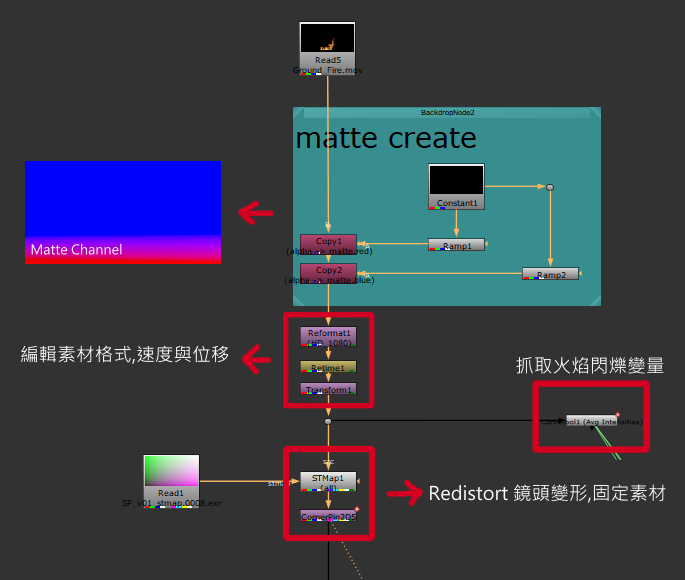The width and height of the screenshot is (685, 580).
Task: Click the BackdropNode2 title bar
Action: pos(446,113)
